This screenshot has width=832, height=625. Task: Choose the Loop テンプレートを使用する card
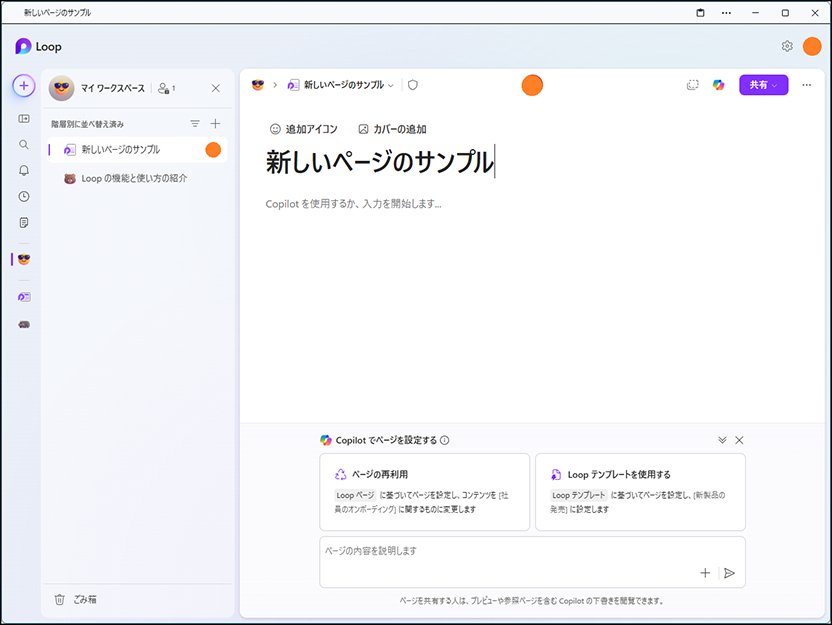coord(640,492)
